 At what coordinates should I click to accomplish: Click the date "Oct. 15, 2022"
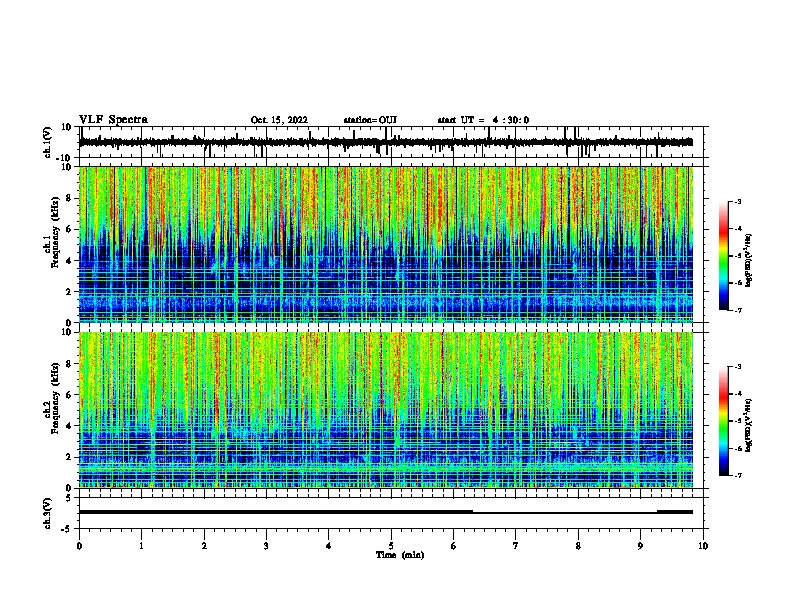point(279,120)
